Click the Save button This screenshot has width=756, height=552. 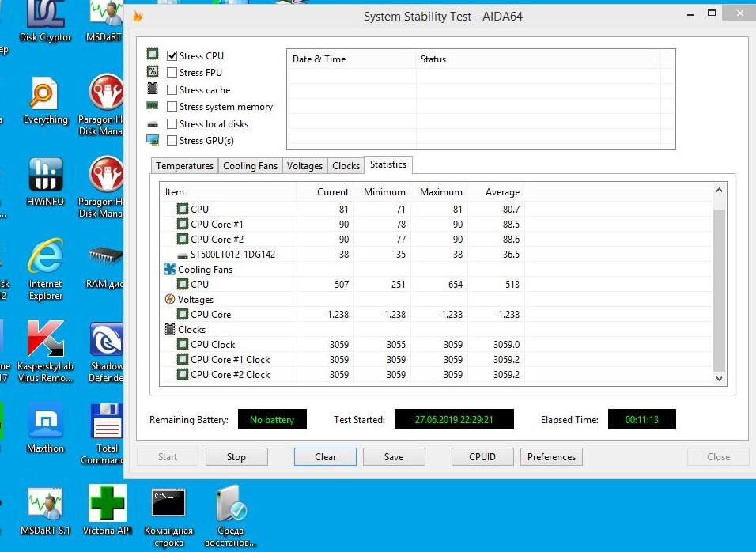point(394,456)
